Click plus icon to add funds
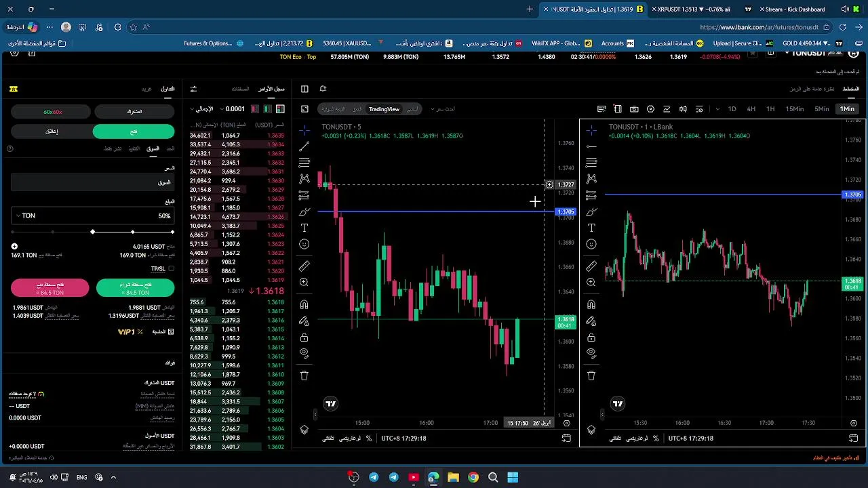The width and height of the screenshot is (868, 488). pyautogui.click(x=14, y=247)
